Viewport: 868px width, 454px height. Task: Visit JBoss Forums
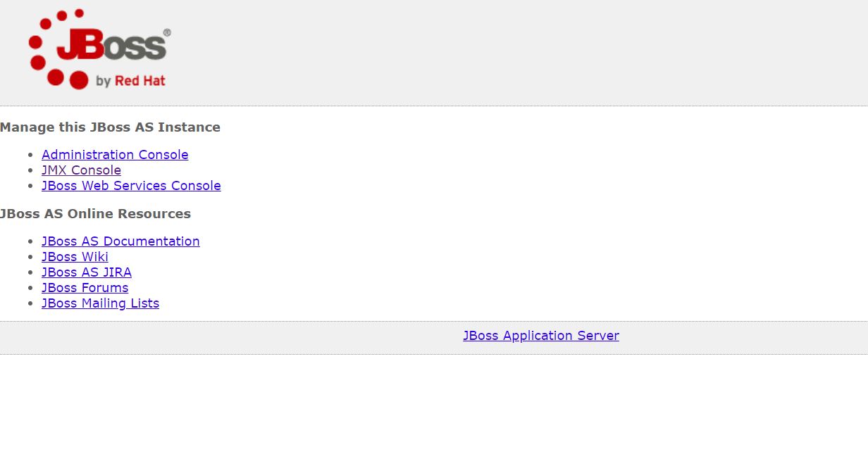(x=85, y=288)
